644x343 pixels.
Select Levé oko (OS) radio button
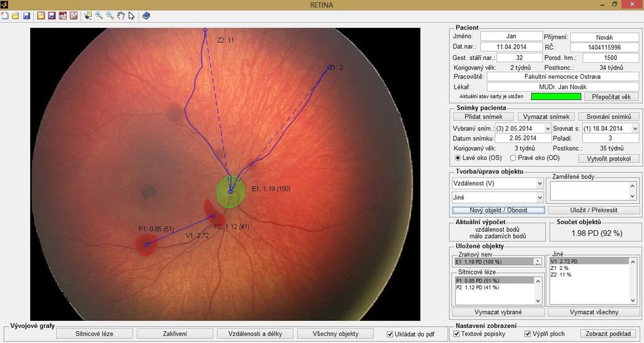pos(457,158)
